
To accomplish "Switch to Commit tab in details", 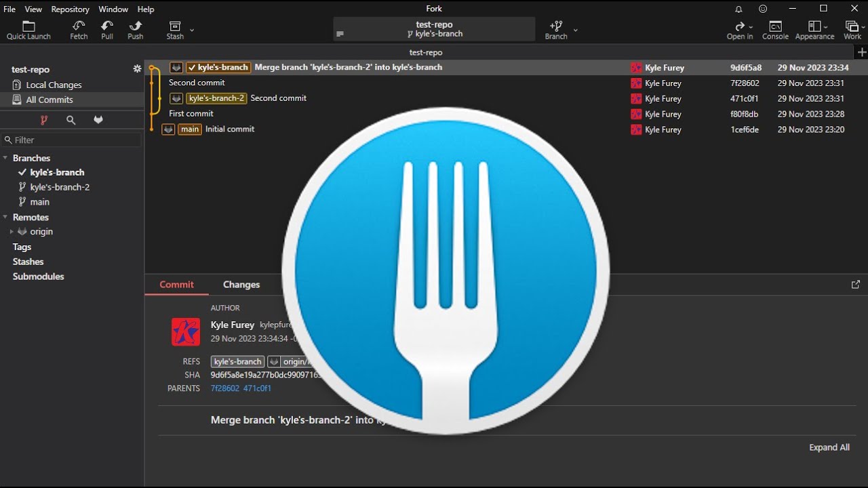I will 176,285.
